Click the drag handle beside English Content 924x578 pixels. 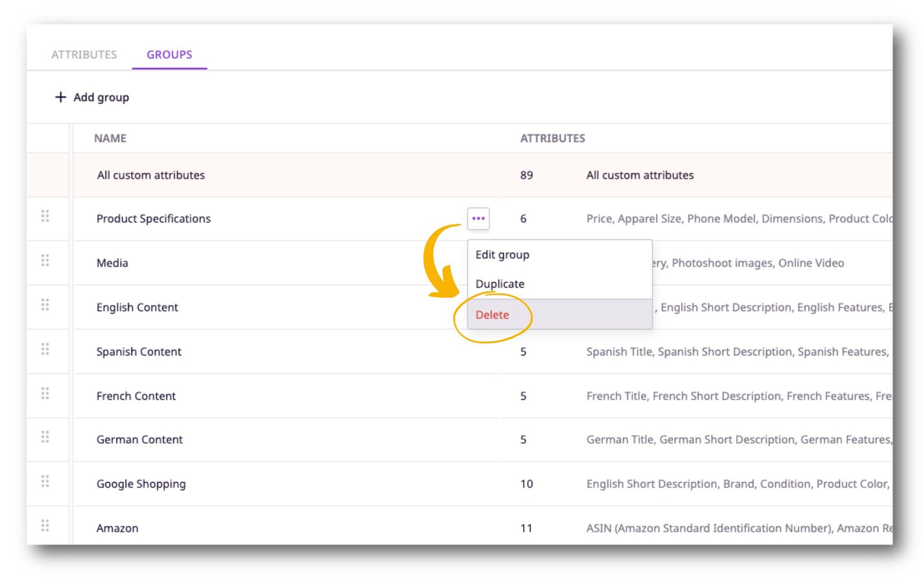46,304
